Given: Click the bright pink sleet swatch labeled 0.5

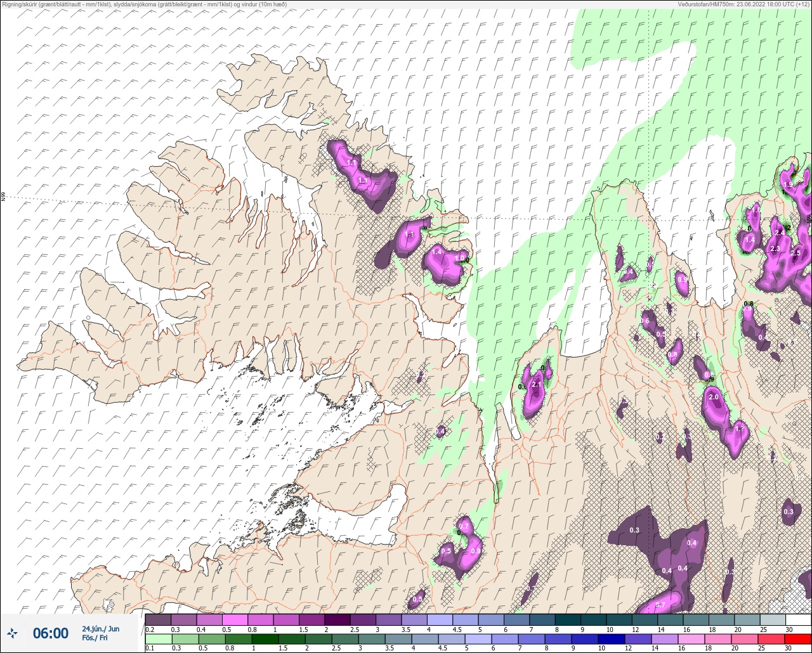Looking at the screenshot, I should (235, 619).
